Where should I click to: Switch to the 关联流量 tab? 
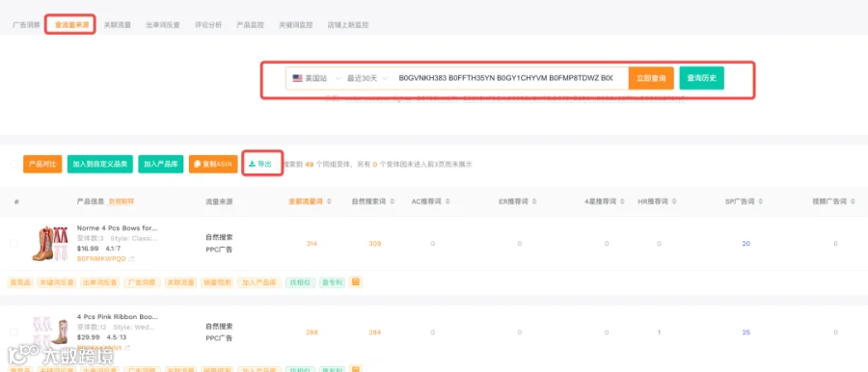118,25
